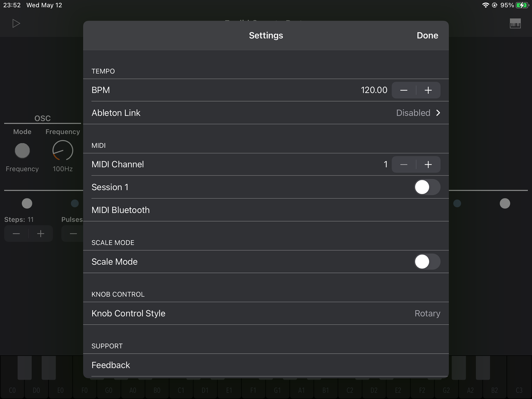Decrease the BPM with minus button
This screenshot has height=399, width=532.
(x=403, y=90)
